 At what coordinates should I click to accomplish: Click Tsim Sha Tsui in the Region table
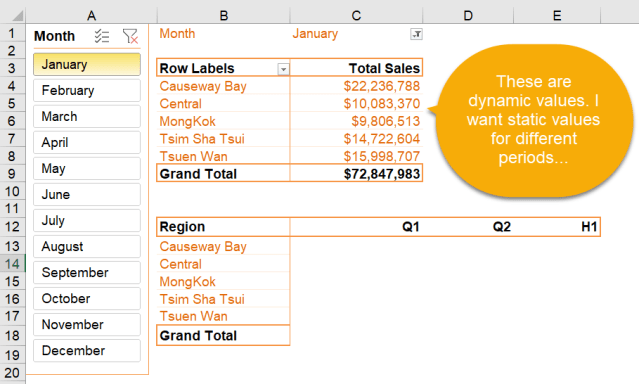[x=223, y=299]
